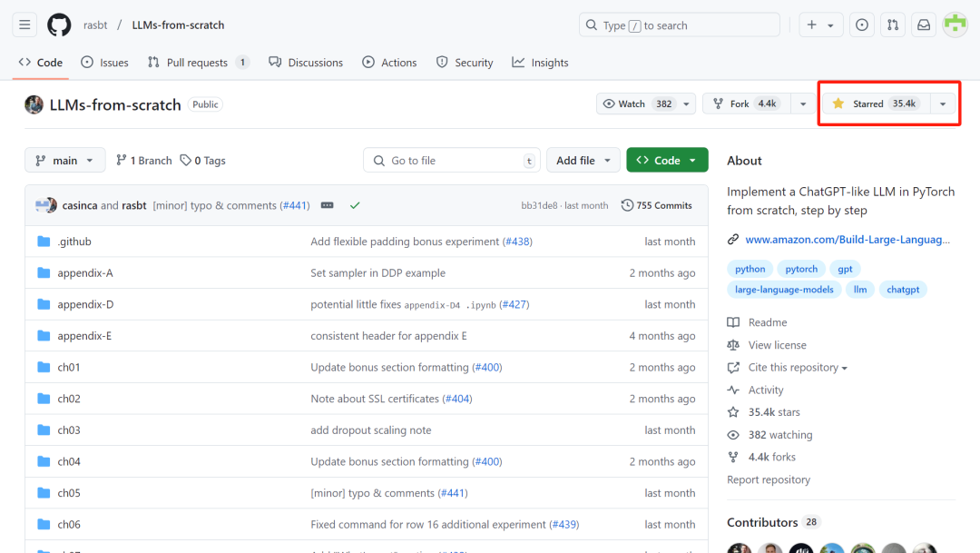View the 0 Tags link
This screenshot has height=553, width=980.
pos(202,161)
